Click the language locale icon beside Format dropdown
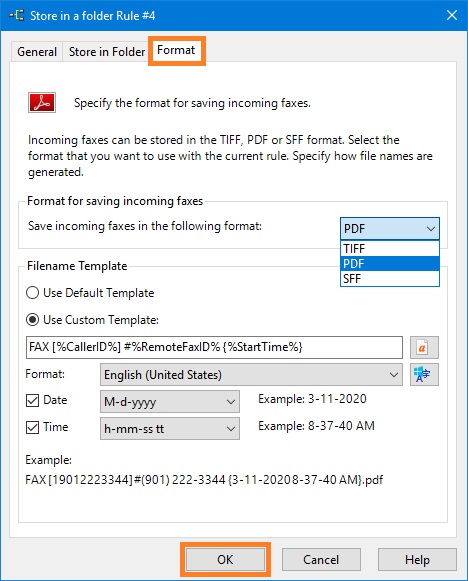 pos(424,375)
